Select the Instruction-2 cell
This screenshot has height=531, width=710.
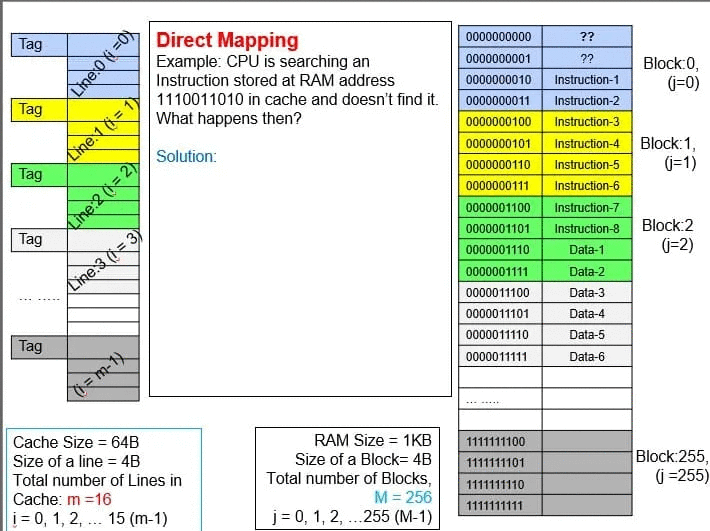click(x=587, y=100)
